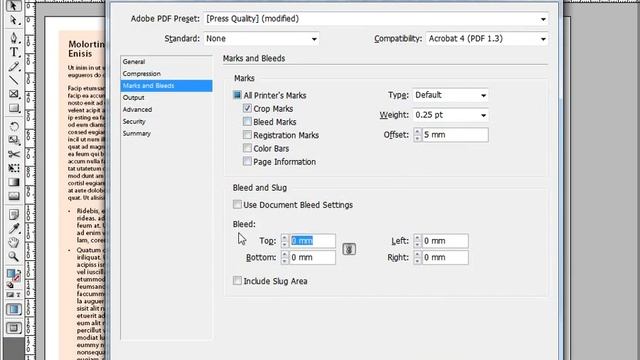
Task: Open the Compression settings pane
Action: (x=167, y=74)
